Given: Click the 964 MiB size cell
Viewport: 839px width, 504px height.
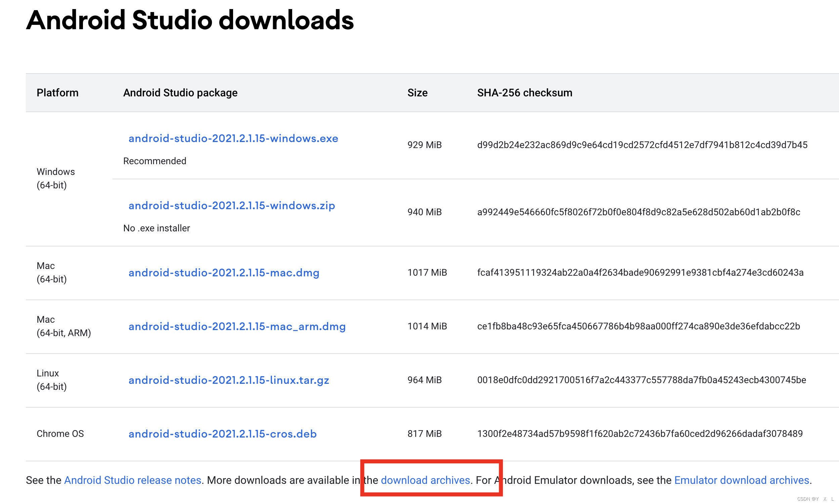Looking at the screenshot, I should pyautogui.click(x=424, y=380).
